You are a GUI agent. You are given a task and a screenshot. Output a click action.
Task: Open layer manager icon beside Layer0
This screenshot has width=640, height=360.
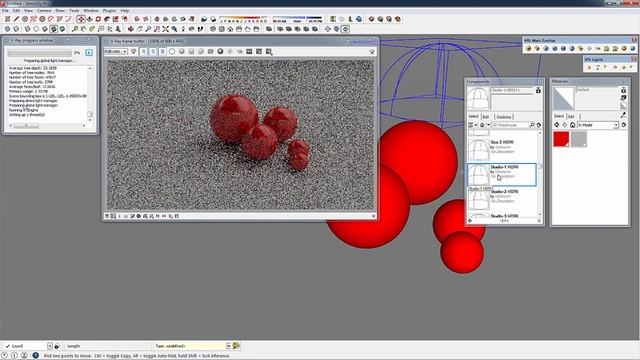57,346
